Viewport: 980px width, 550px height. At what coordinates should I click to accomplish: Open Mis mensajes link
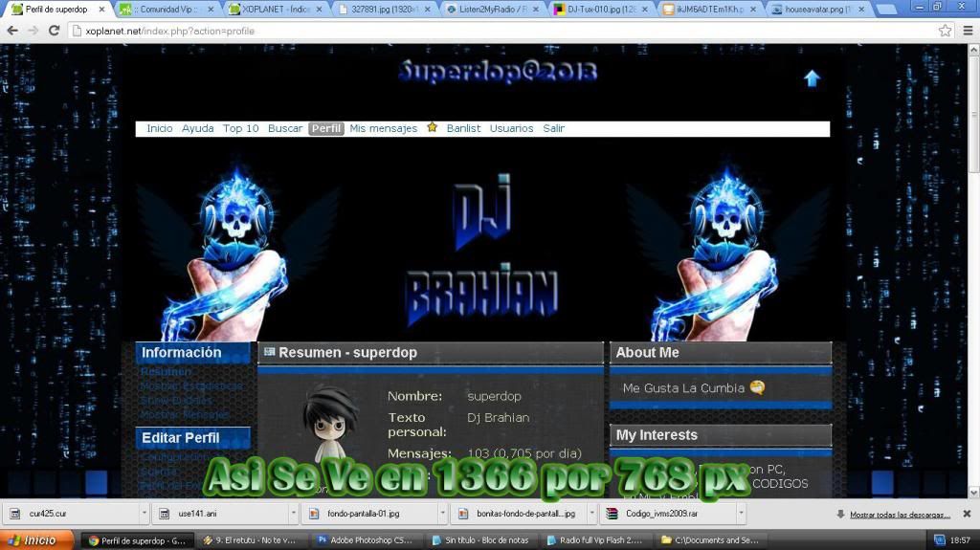(383, 128)
